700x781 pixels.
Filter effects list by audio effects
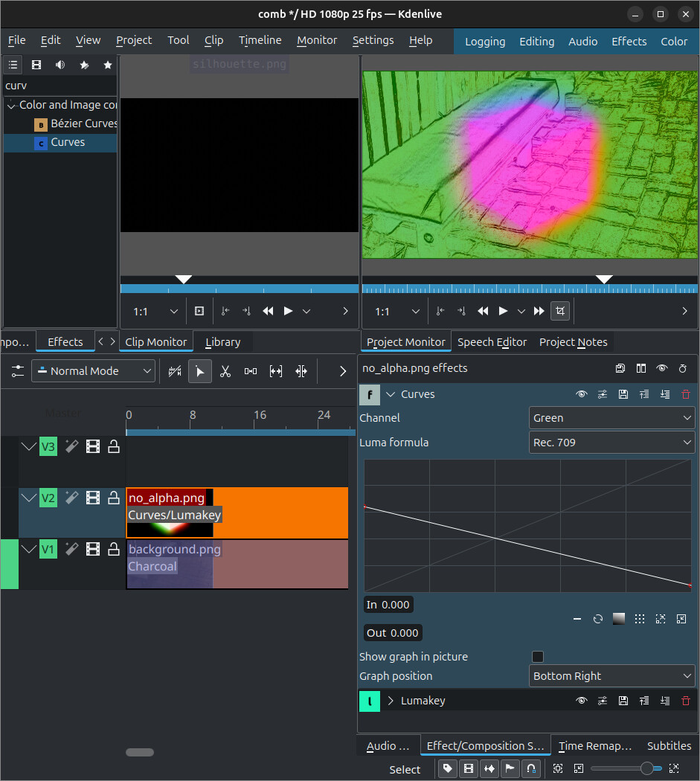[60, 65]
